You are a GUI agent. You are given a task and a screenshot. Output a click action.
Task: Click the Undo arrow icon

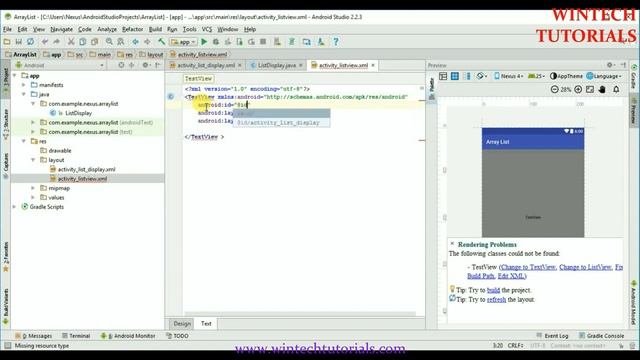45,42
